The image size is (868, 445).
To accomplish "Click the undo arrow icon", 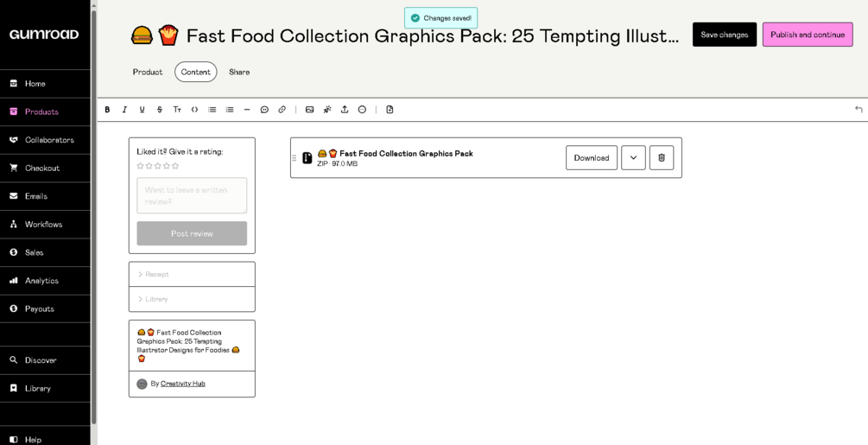I will [x=858, y=110].
